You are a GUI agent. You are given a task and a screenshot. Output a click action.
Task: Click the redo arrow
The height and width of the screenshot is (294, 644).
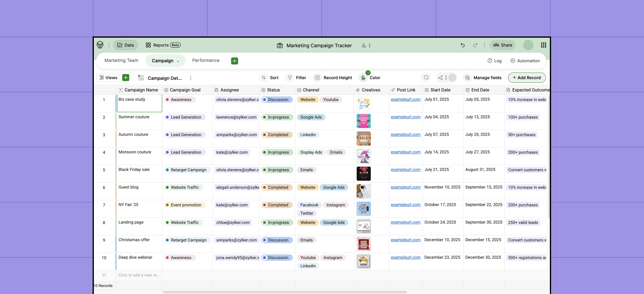click(x=475, y=45)
